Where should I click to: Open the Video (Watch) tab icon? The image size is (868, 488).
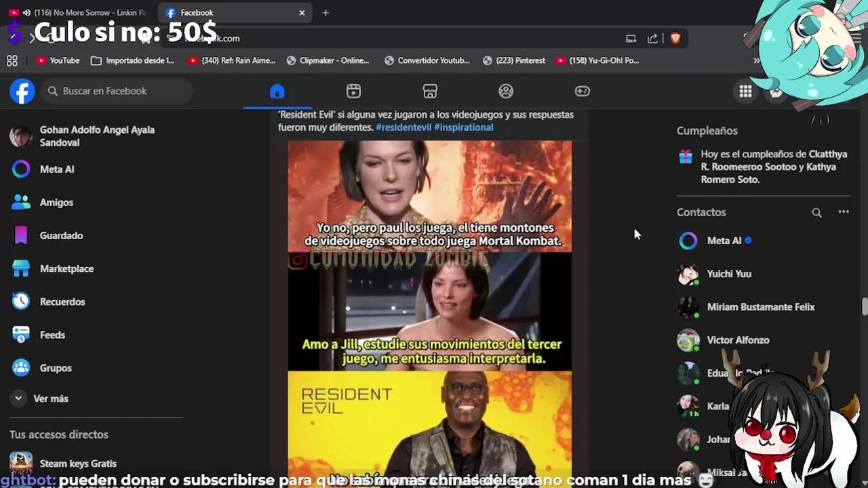353,91
